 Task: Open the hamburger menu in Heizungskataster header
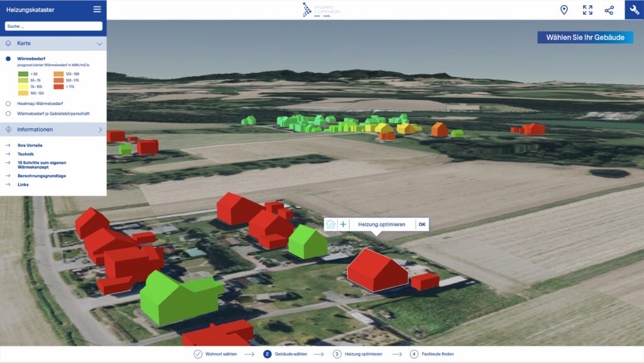pyautogui.click(x=97, y=9)
